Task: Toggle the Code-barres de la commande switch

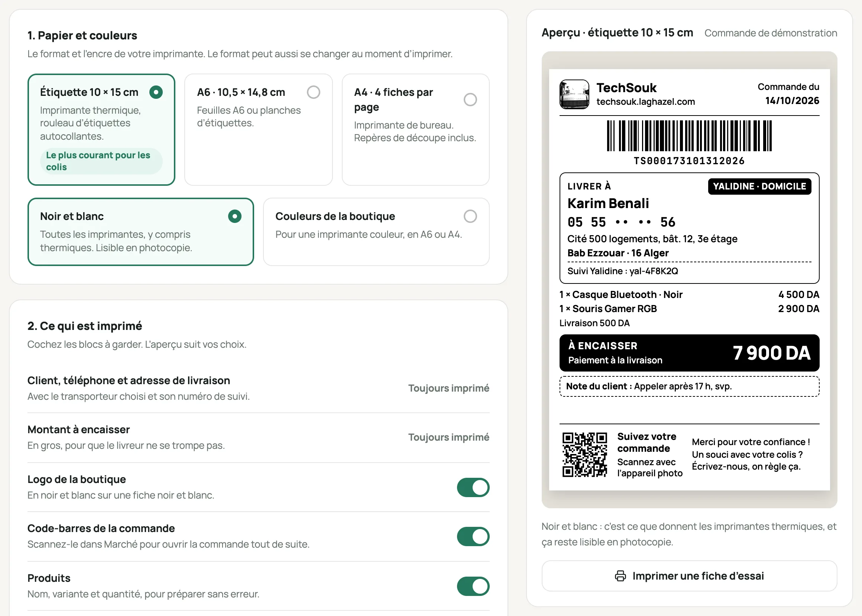Action: click(x=473, y=536)
